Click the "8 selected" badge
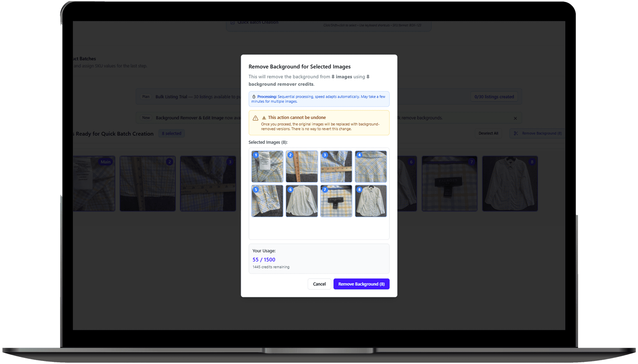The width and height of the screenshot is (638, 364). tap(171, 133)
